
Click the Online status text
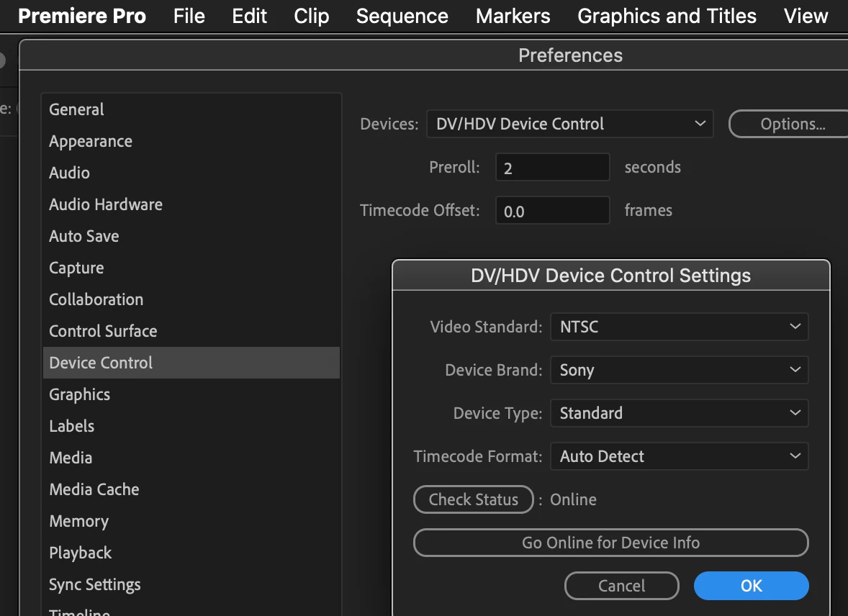coord(573,499)
